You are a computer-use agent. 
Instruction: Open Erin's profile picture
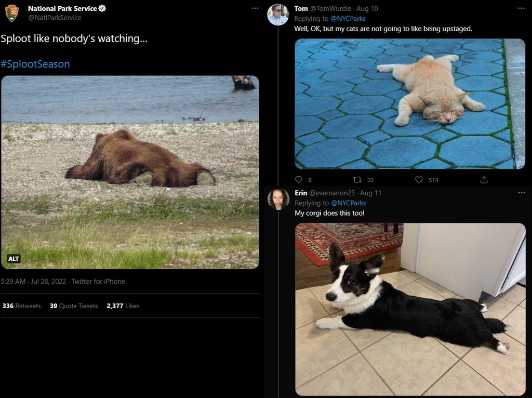pyautogui.click(x=278, y=199)
